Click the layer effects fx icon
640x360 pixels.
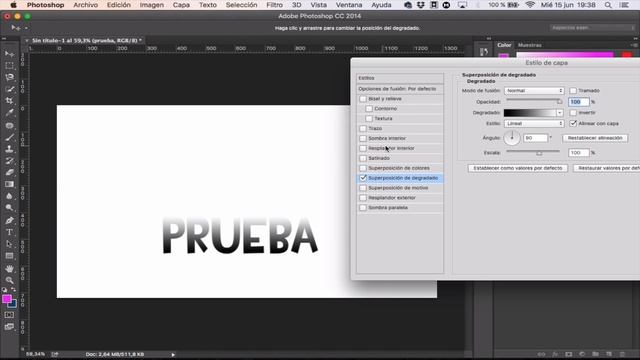[x=555, y=354]
